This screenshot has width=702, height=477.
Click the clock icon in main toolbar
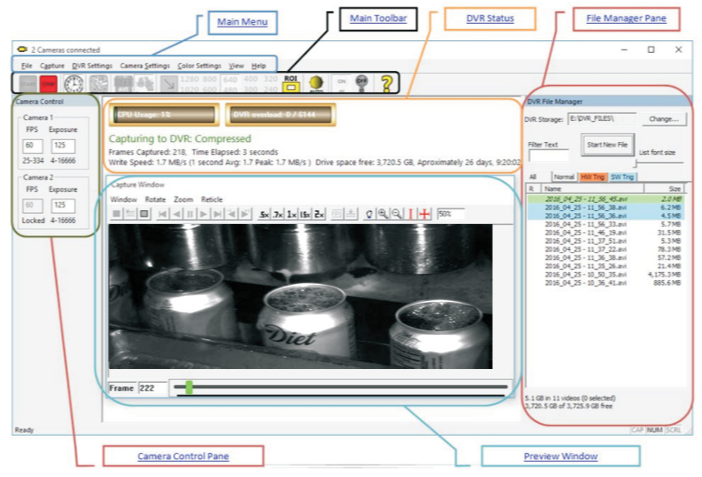coord(73,84)
